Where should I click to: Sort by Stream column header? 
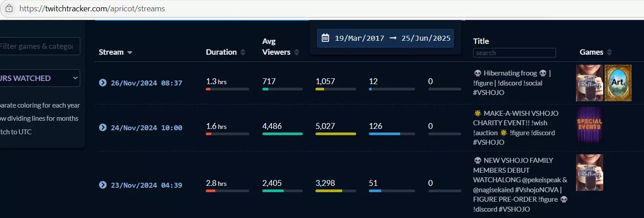tap(116, 52)
